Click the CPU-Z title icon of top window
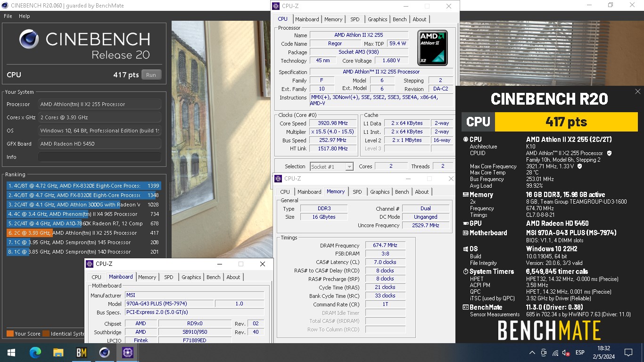The height and width of the screenshot is (362, 644). click(276, 6)
